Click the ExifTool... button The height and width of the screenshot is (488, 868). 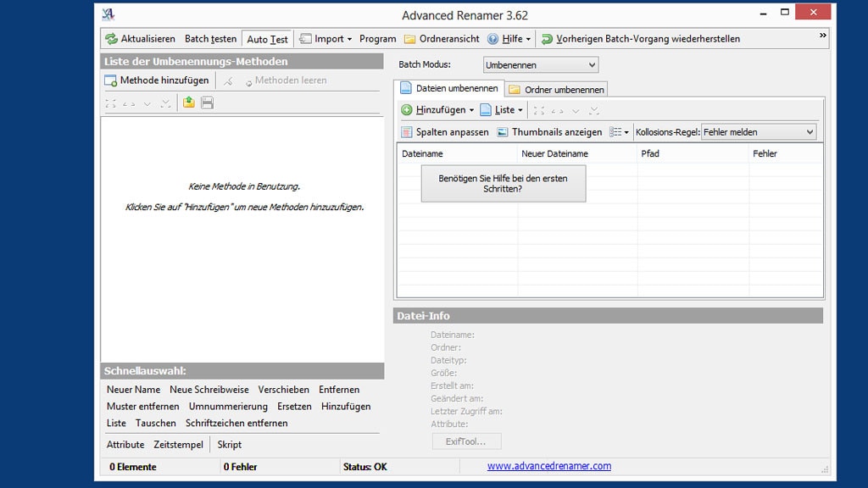click(466, 441)
